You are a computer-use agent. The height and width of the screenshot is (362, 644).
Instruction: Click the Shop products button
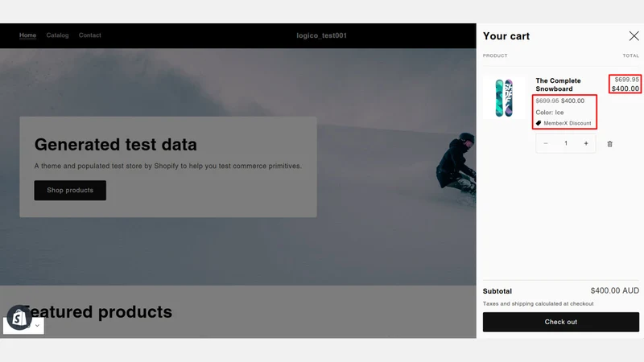[x=70, y=191]
